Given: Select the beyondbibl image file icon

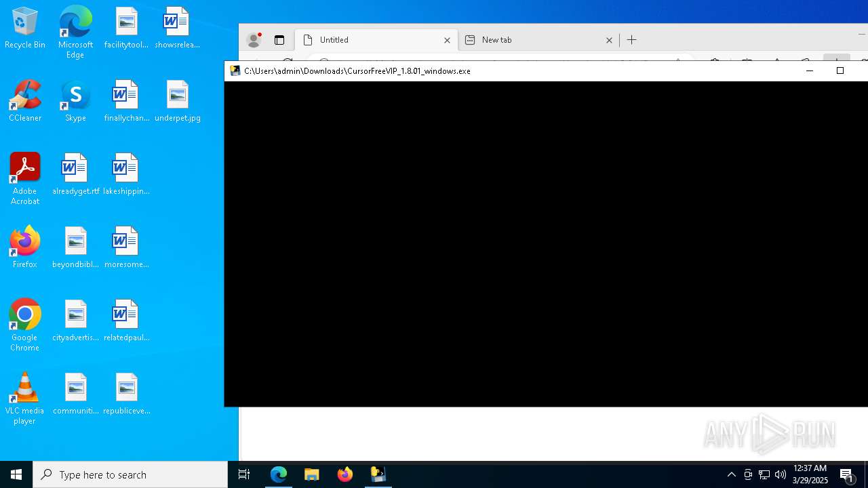Looking at the screenshot, I should (75, 248).
